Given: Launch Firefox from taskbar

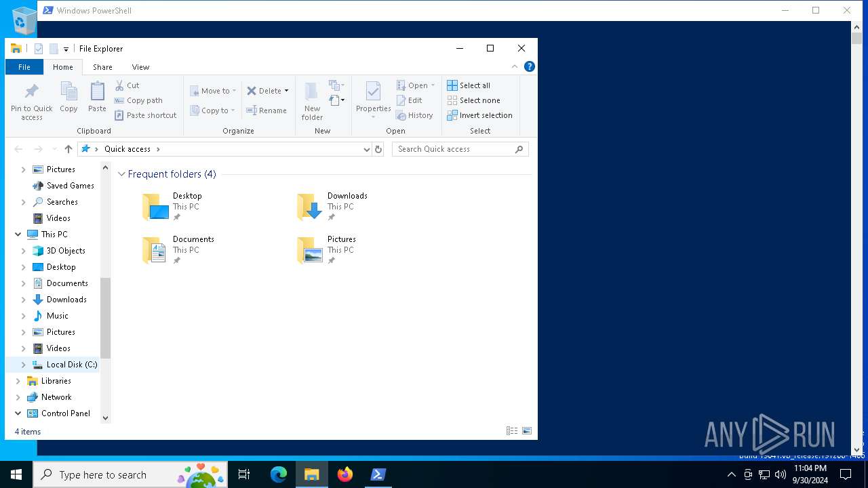Looking at the screenshot, I should pos(345,474).
